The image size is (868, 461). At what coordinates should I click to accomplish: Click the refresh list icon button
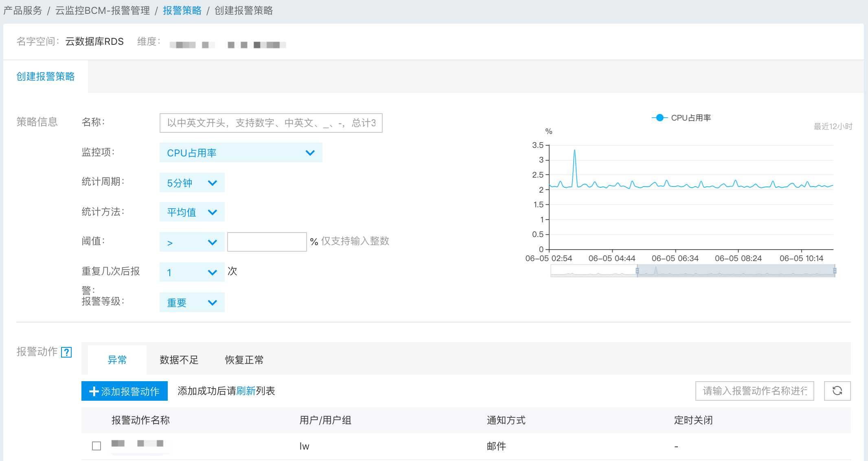click(x=837, y=391)
